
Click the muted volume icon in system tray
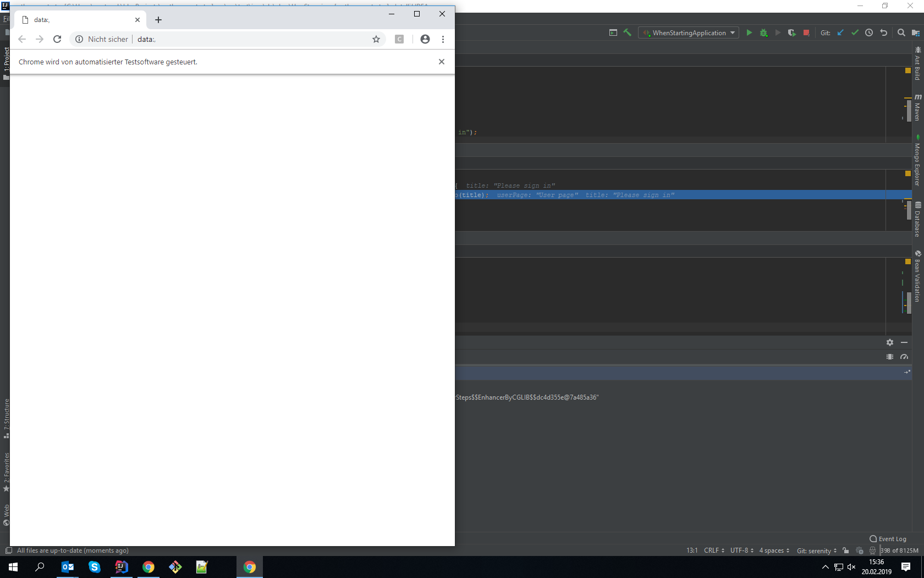851,567
